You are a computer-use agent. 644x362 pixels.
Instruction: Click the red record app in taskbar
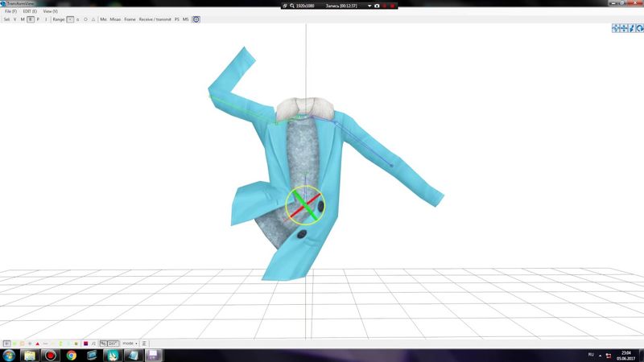(50, 354)
